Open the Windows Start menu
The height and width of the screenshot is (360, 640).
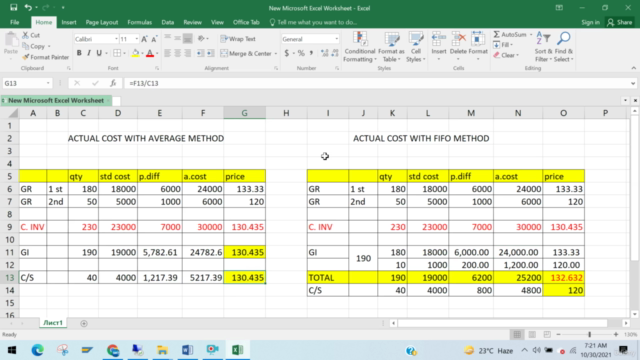tap(11, 350)
